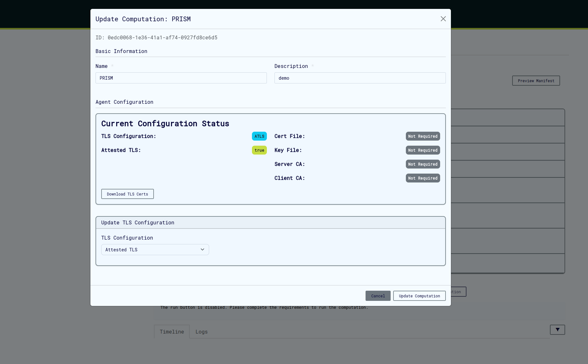Click Not Required badge for Client CA
This screenshot has height=364, width=588.
[x=423, y=178]
